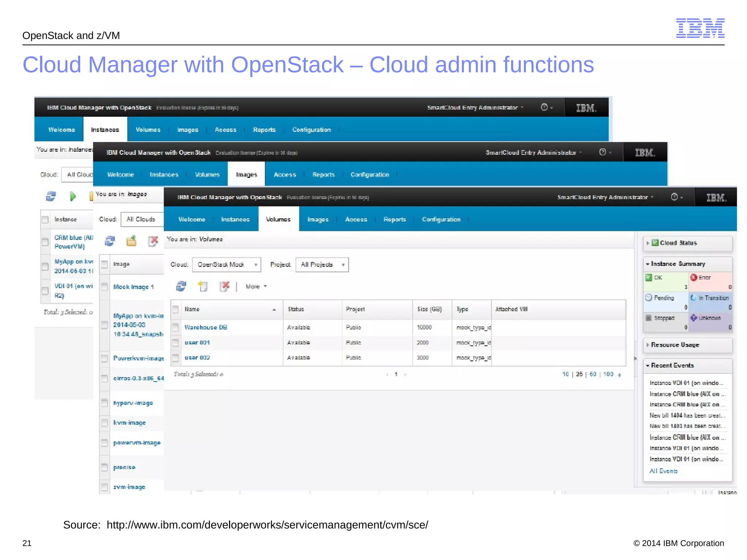Open the Mock Image 1 link
Viewport: 747px width, 560px height.
tap(133, 287)
